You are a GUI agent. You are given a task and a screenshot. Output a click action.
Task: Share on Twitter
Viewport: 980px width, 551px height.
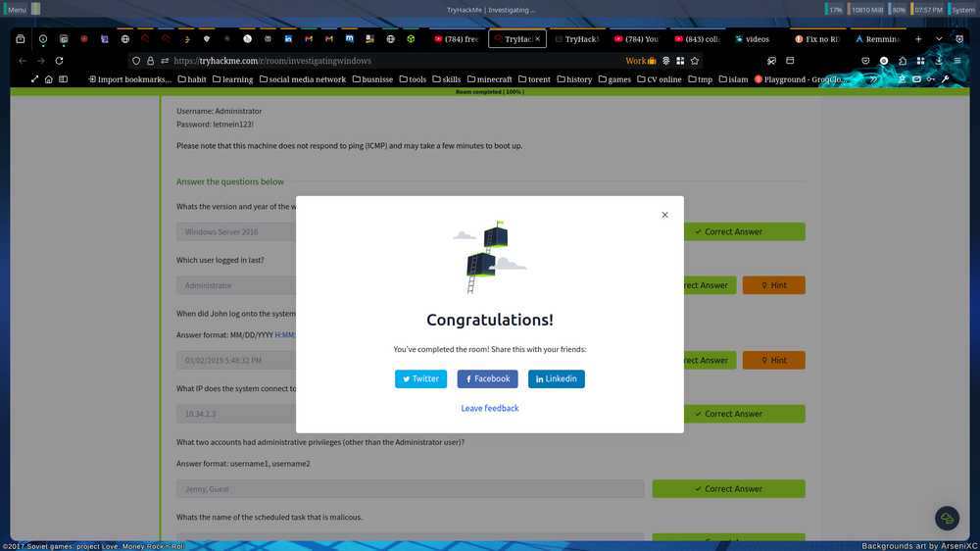420,378
